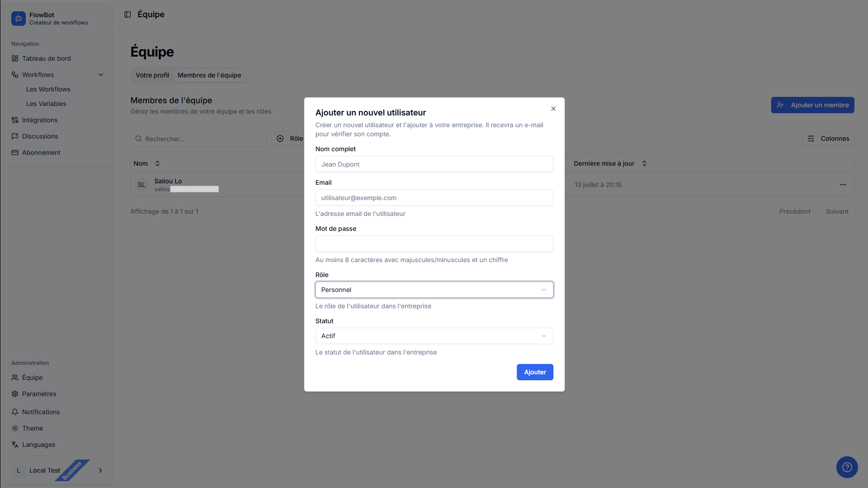
Task: Open the help question mark button
Action: 847,467
